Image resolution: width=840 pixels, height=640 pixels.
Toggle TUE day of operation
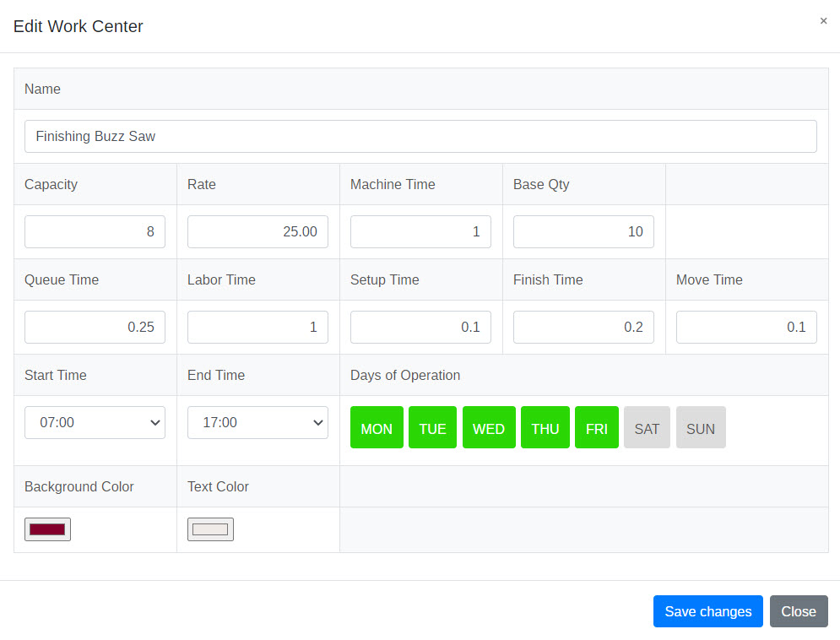pyautogui.click(x=432, y=427)
